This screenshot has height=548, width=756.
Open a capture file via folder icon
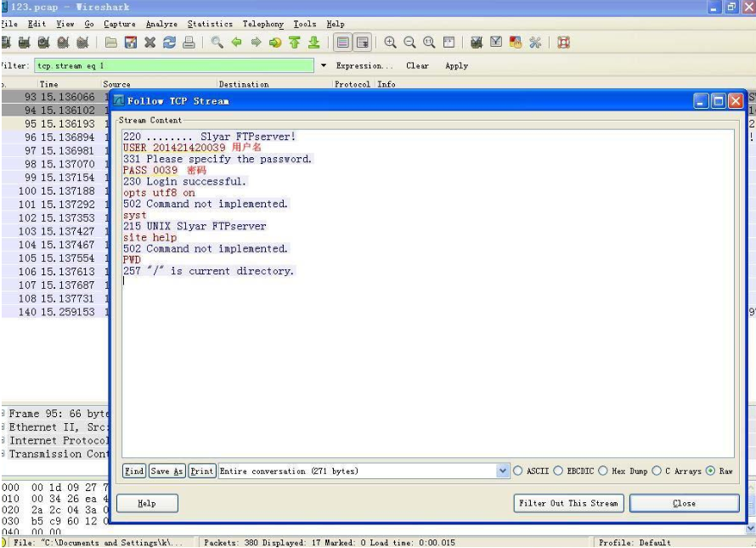[111, 42]
